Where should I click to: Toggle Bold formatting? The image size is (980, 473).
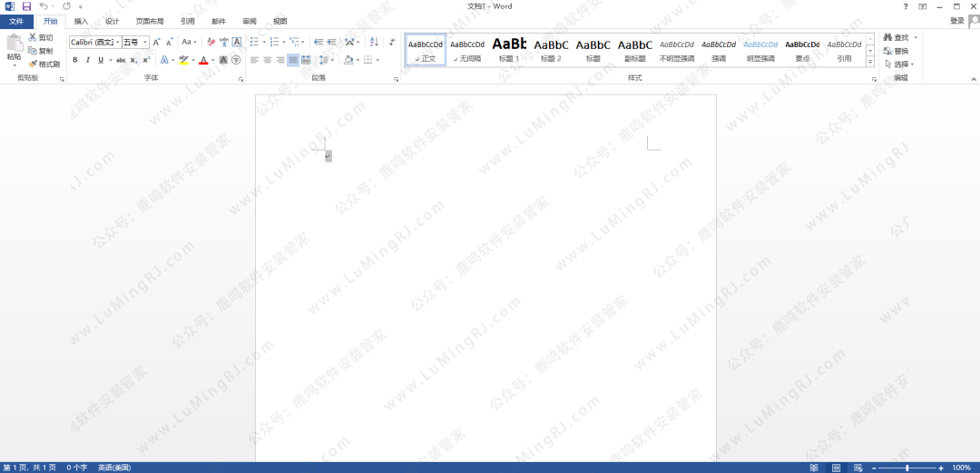pos(75,60)
